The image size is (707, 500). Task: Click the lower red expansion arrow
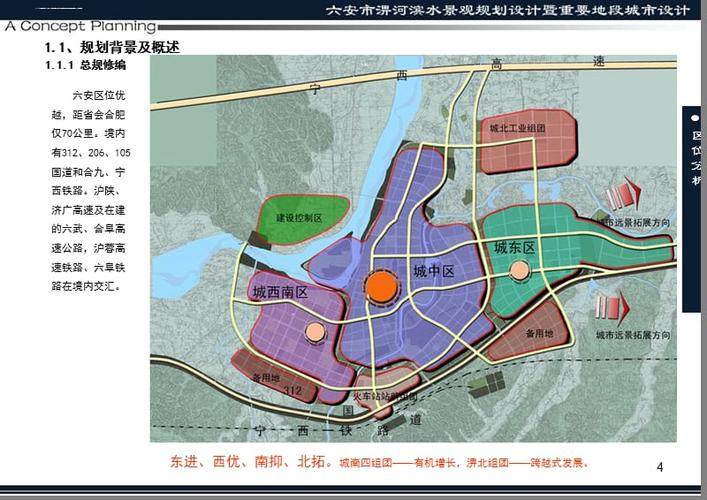pos(612,308)
